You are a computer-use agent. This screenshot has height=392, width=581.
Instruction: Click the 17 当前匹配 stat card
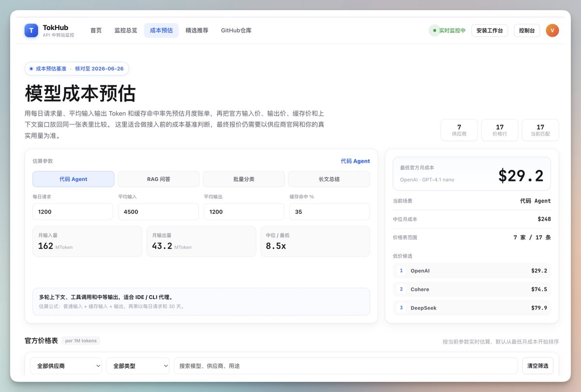[x=540, y=130]
